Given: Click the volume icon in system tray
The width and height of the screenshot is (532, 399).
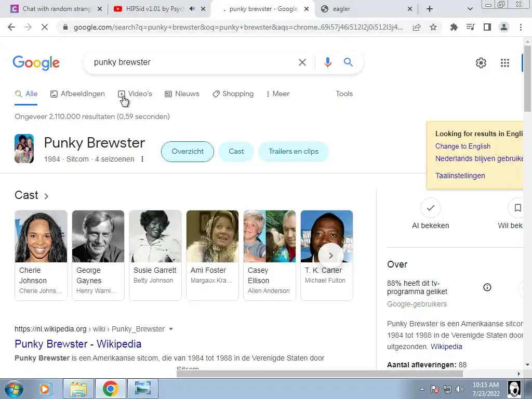Looking at the screenshot, I should coord(459,389).
